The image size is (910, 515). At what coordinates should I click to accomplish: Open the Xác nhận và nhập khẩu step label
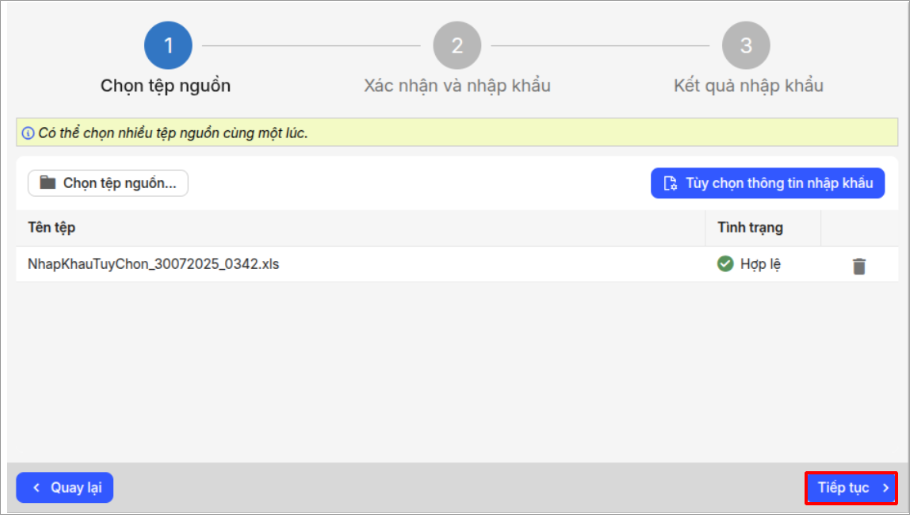click(x=457, y=86)
